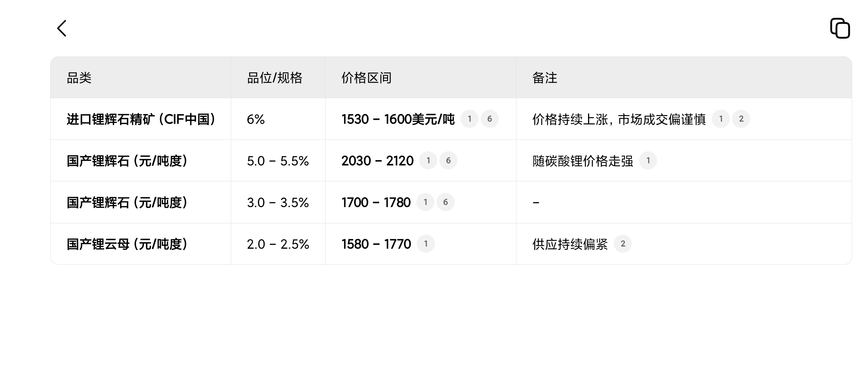
Task: Click the 进口锂辉石精矿 (CIF中国) row label
Action: click(141, 119)
